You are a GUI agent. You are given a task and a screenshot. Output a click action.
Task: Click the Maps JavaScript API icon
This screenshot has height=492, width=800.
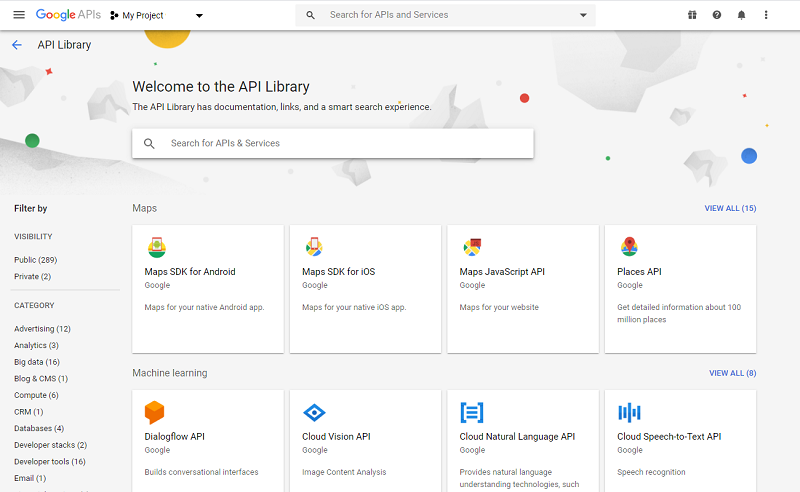[472, 247]
